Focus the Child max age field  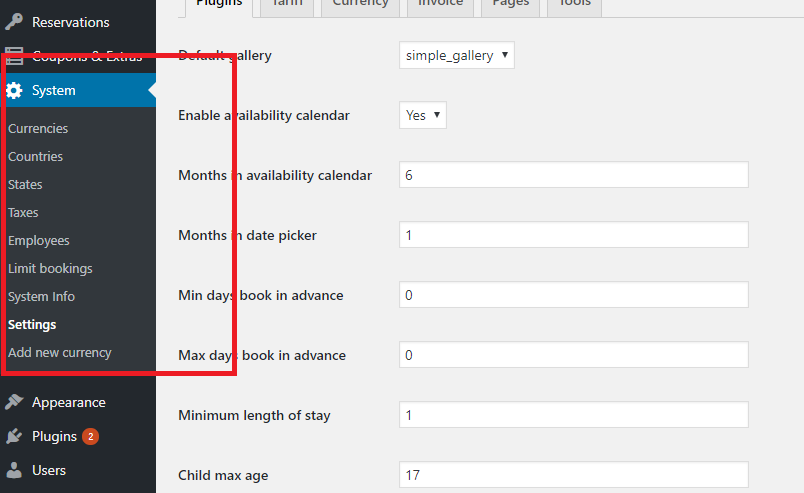(x=573, y=475)
